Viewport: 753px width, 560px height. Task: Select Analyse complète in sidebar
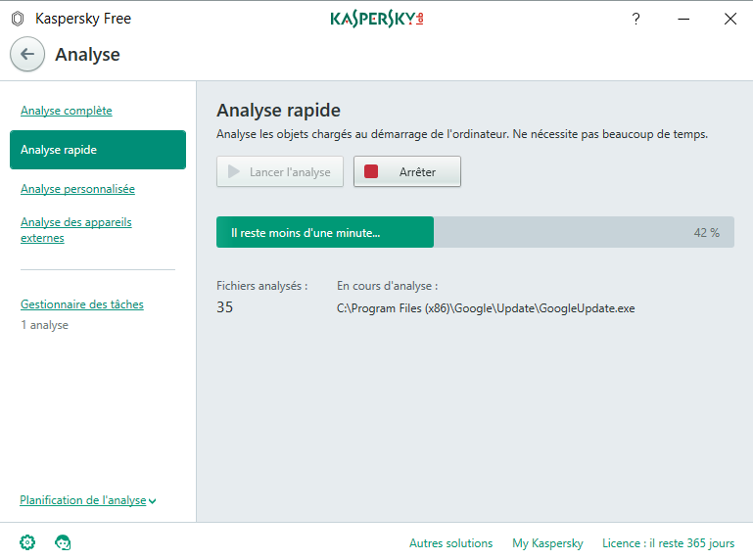(67, 111)
